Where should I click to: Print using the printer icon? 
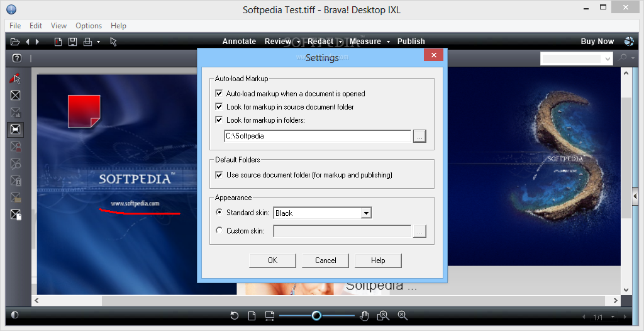point(87,42)
